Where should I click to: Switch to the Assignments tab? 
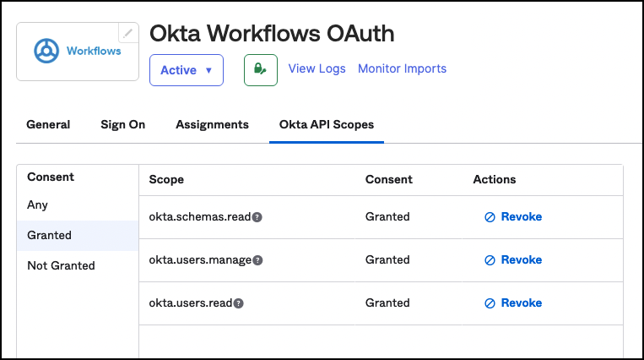213,125
